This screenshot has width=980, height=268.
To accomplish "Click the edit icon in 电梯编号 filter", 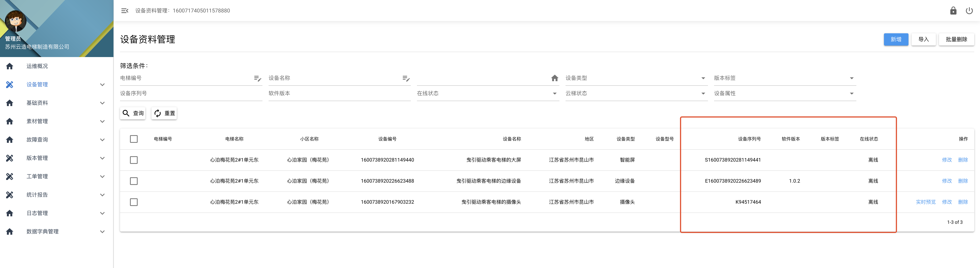I will (x=257, y=78).
